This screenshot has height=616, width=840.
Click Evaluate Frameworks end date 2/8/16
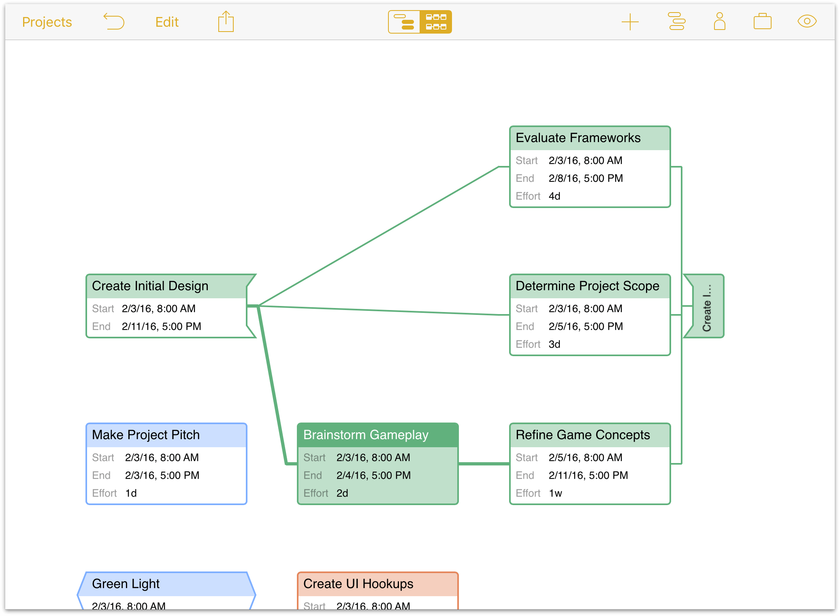[586, 178]
